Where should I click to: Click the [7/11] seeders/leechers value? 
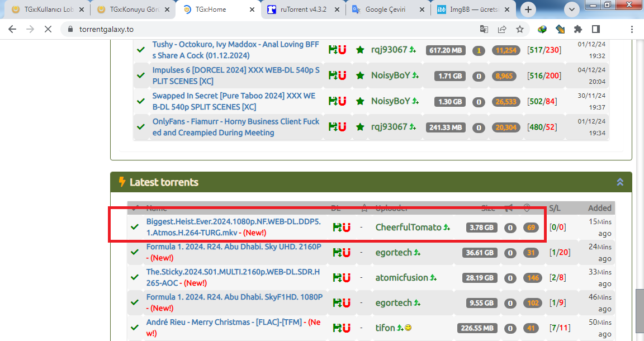pos(560,328)
